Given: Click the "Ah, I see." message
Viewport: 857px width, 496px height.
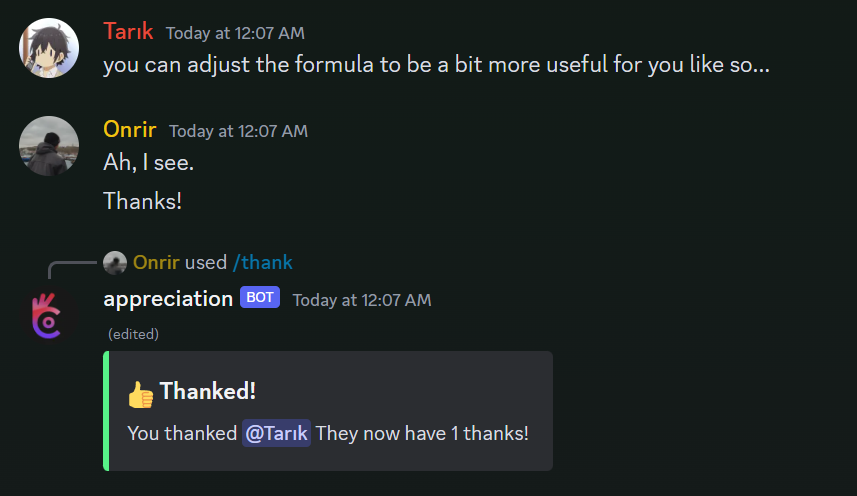Looking at the screenshot, I should [x=148, y=162].
